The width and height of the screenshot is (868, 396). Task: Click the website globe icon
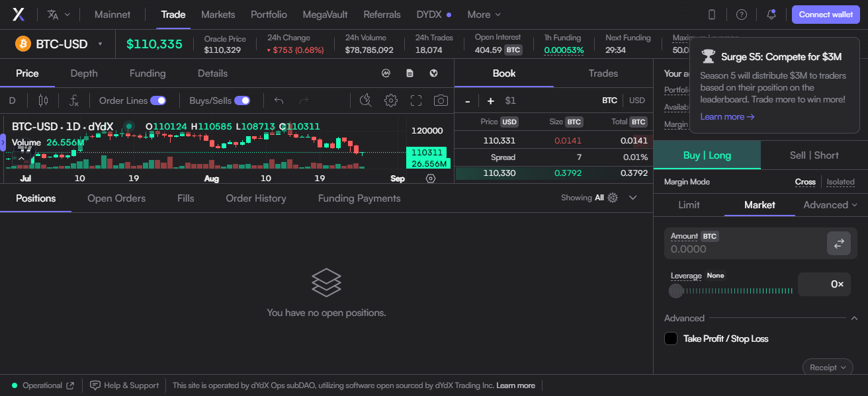434,73
